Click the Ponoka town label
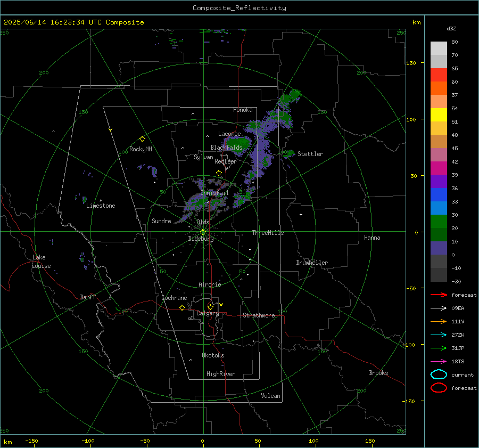The image size is (479, 448). [243, 110]
